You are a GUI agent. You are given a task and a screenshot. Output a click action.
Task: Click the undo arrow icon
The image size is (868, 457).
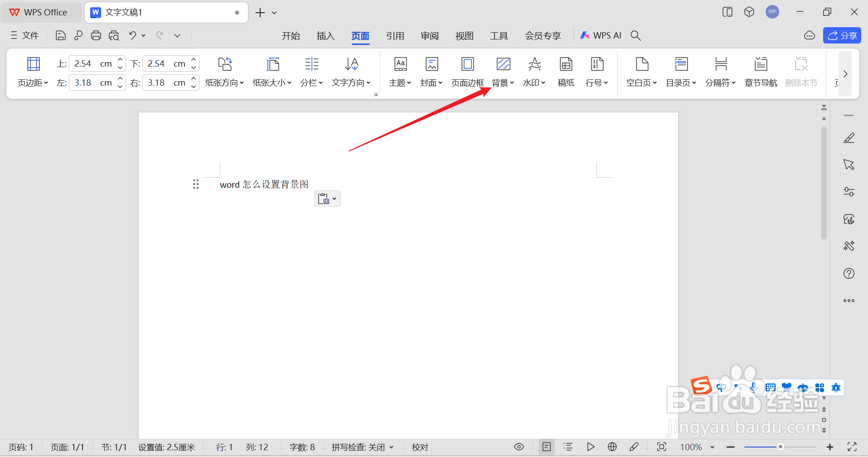click(132, 35)
